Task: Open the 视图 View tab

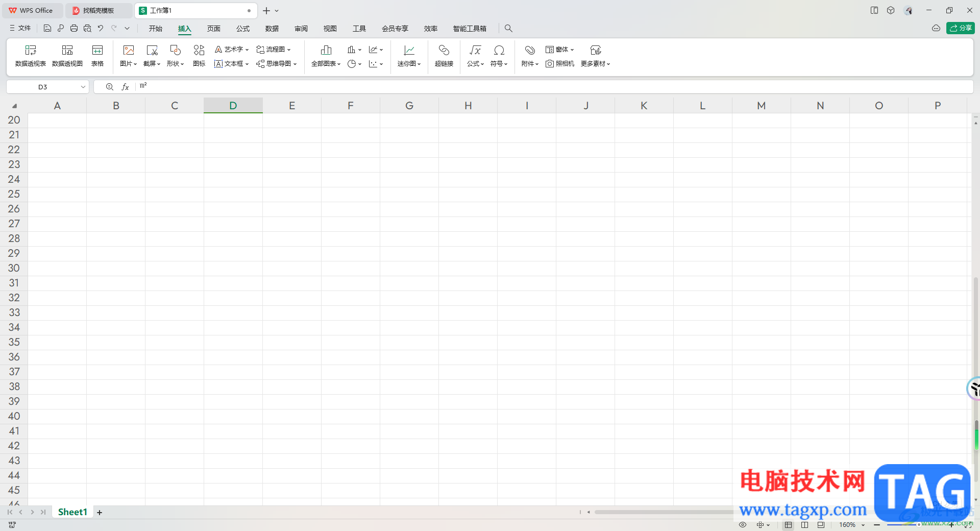Action: point(330,29)
